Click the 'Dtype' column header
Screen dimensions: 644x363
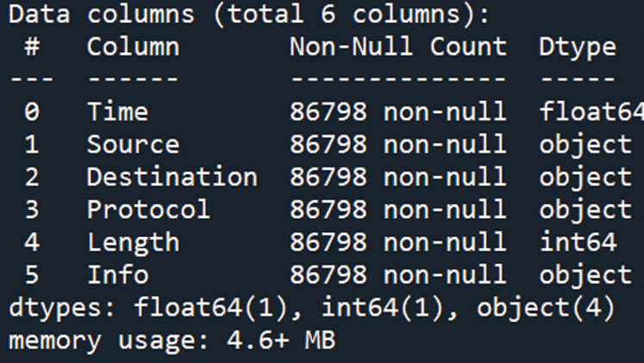(578, 47)
